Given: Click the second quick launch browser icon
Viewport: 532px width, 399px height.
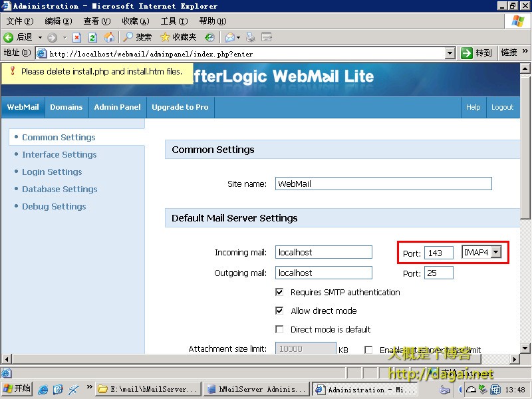Looking at the screenshot, I should pos(58,390).
